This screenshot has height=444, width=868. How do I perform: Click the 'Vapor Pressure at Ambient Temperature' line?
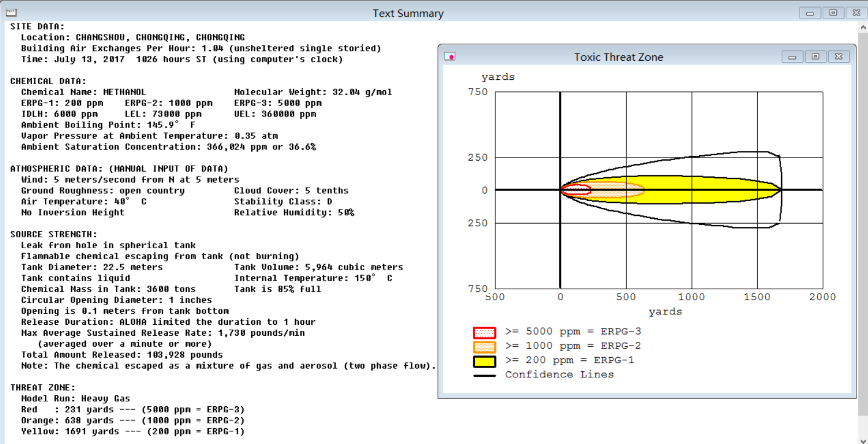pos(149,136)
